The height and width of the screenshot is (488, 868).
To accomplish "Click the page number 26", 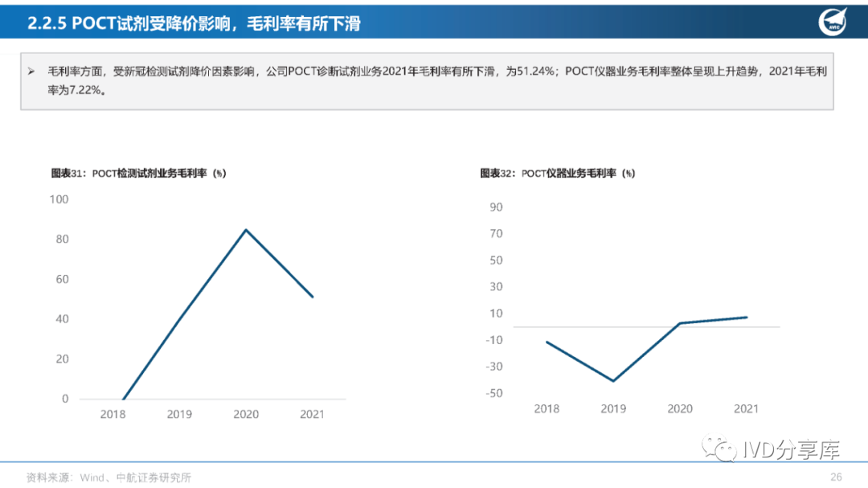I will [x=836, y=477].
